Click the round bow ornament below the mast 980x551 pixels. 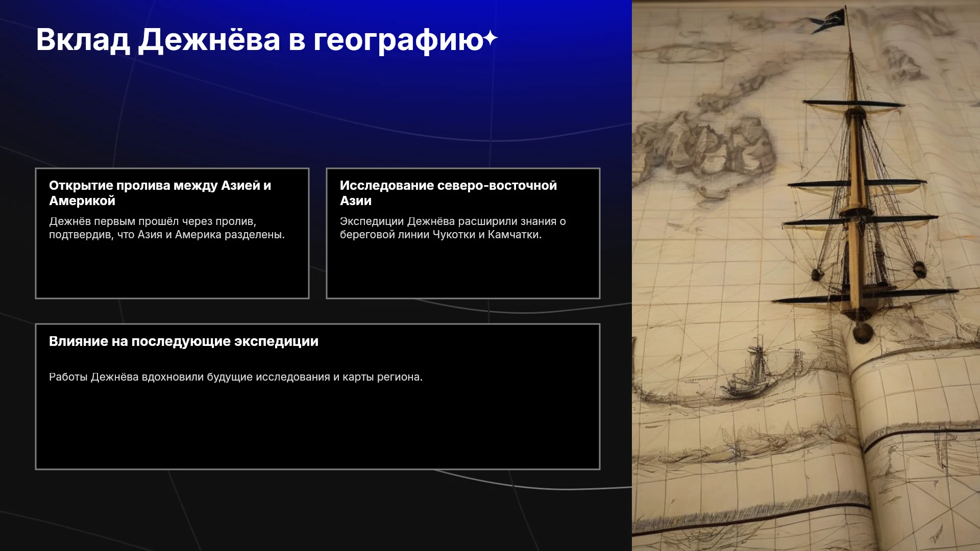(x=862, y=332)
